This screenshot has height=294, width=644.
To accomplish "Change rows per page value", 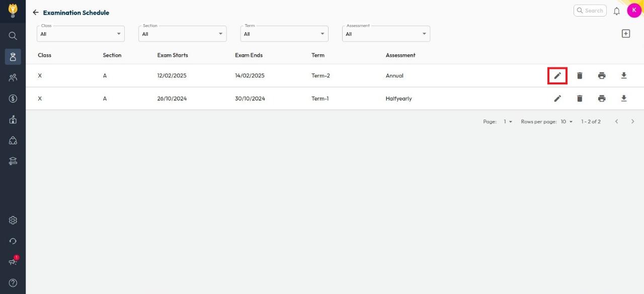I will tap(567, 122).
